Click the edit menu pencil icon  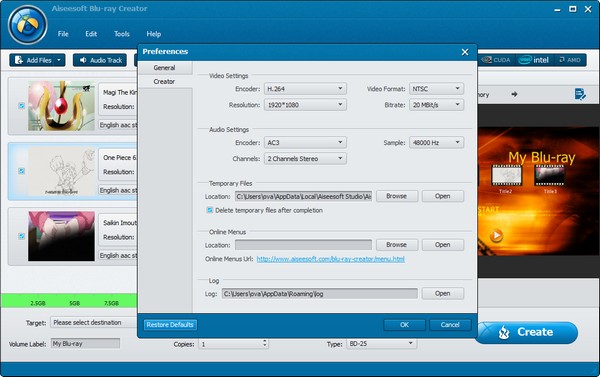(580, 94)
